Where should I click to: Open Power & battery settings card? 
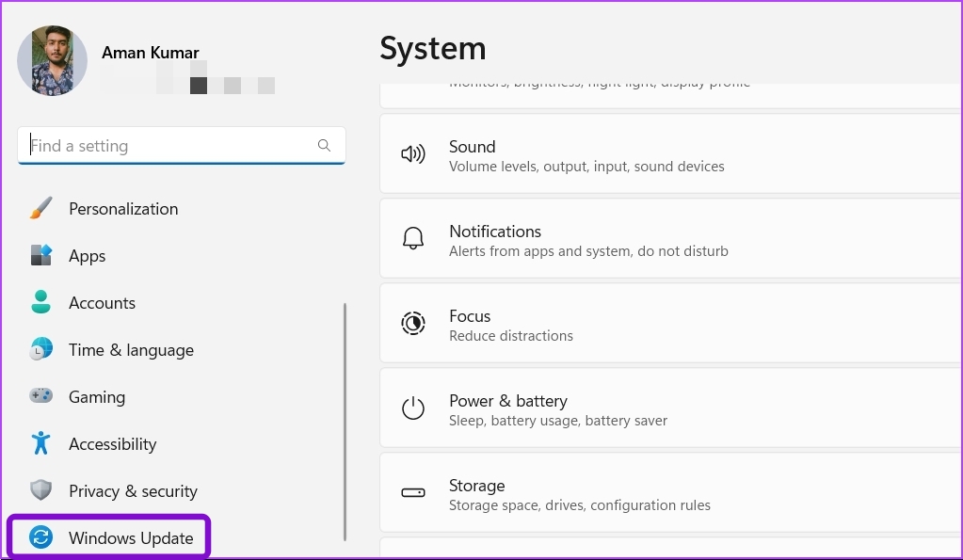click(670, 408)
